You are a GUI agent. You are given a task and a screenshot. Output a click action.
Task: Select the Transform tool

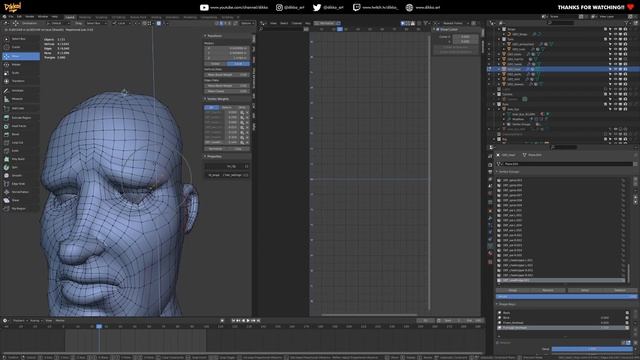coord(20,81)
